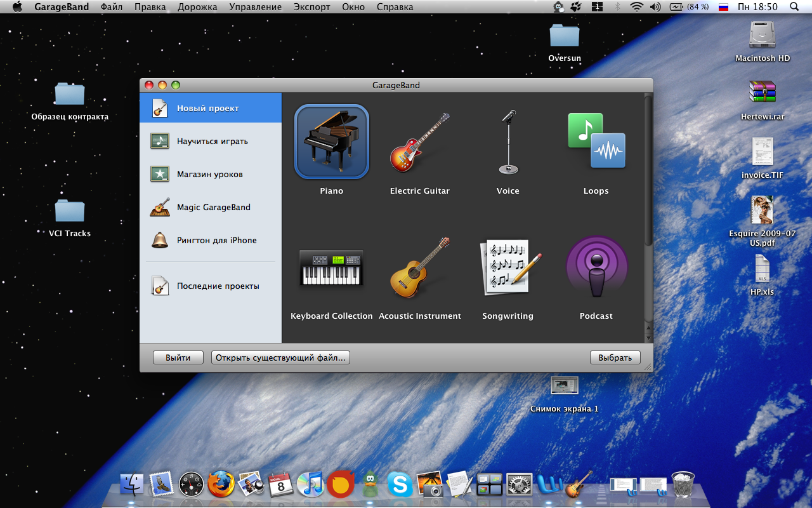This screenshot has height=508, width=812.
Task: Open the GarageBand application menu
Action: click(62, 7)
